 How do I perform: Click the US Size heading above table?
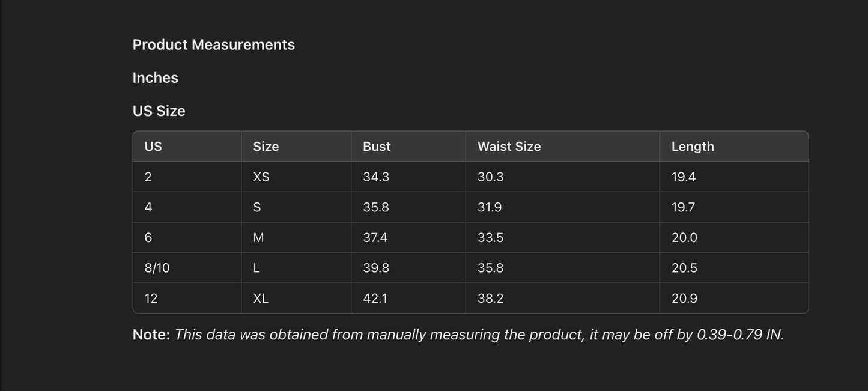159,111
